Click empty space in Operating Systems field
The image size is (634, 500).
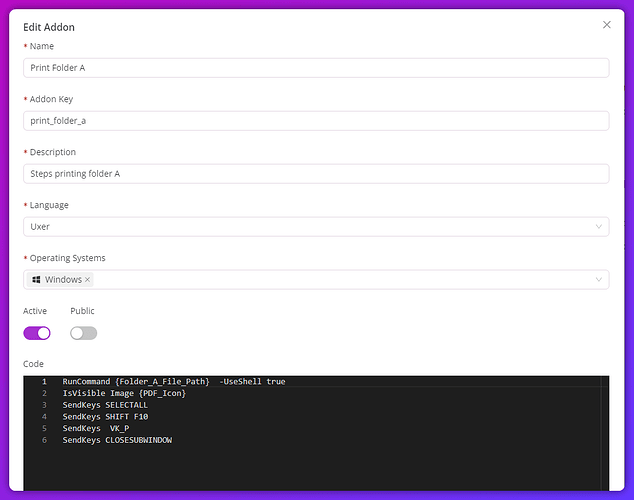340,280
